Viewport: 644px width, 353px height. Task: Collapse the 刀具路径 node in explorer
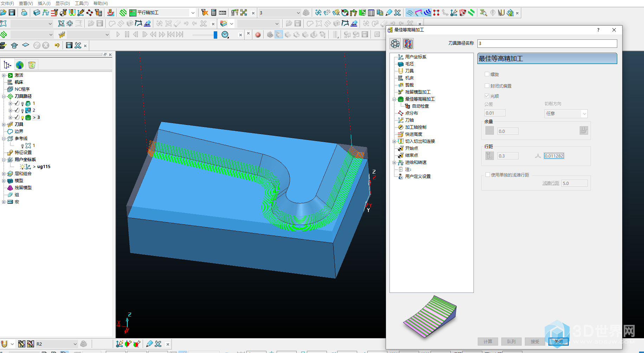(x=4, y=96)
